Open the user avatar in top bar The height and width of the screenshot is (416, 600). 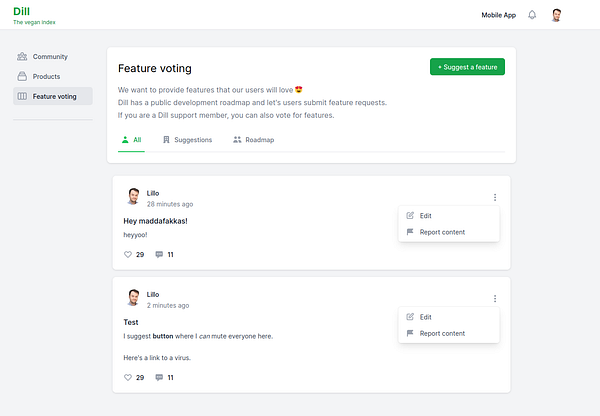coord(557,15)
